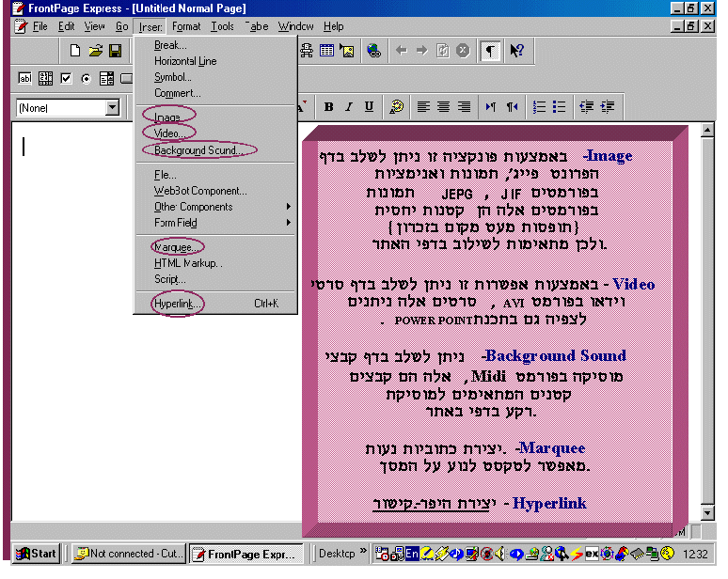Viewport: 728px width, 579px height.
Task: Choose Background Sound... menu entry
Action: (x=216, y=149)
